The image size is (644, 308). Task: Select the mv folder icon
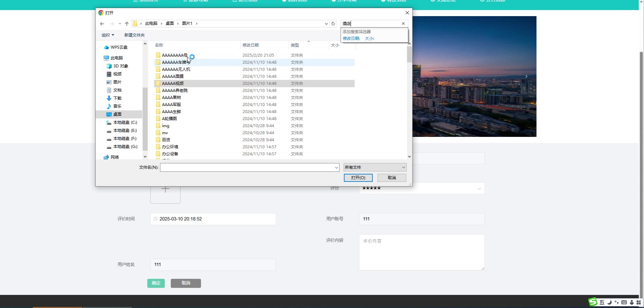pyautogui.click(x=158, y=133)
